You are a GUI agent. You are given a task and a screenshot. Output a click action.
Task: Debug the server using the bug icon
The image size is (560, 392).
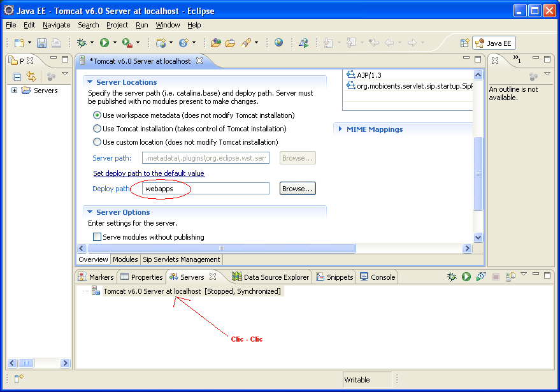tap(452, 275)
